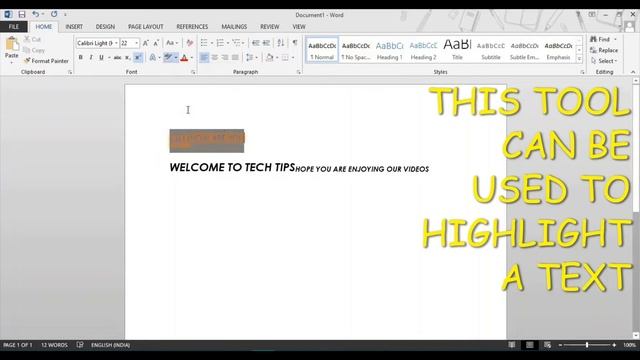The image size is (640, 360).
Task: Align the text left
Action: click(x=204, y=58)
